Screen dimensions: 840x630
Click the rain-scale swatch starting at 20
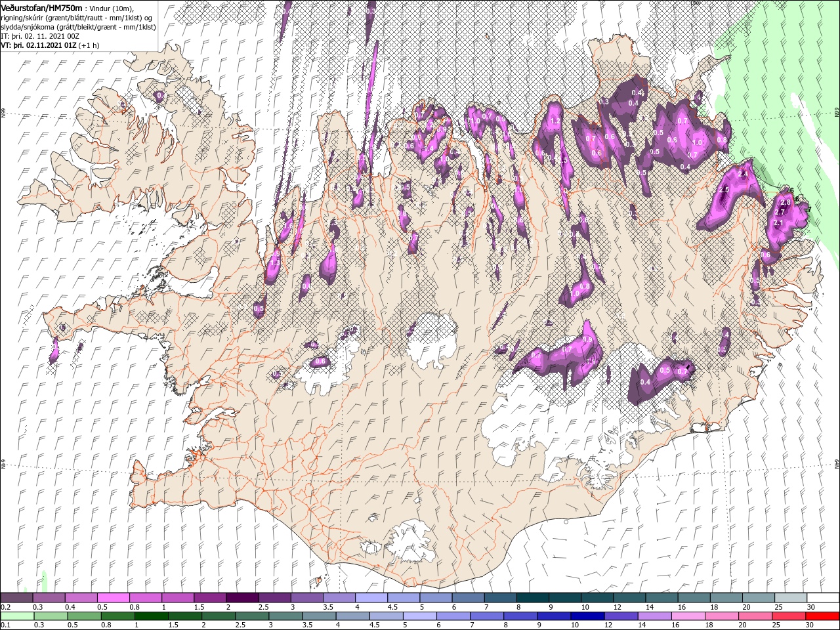point(756,616)
